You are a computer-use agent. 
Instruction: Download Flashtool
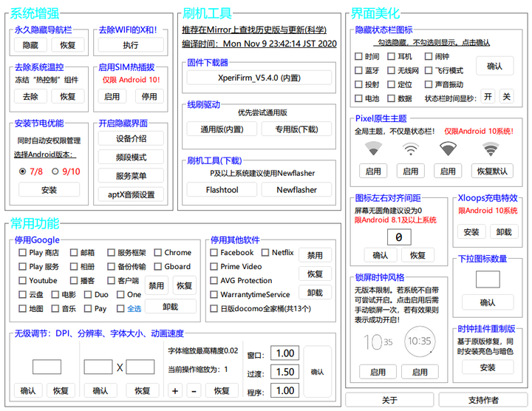point(222,190)
